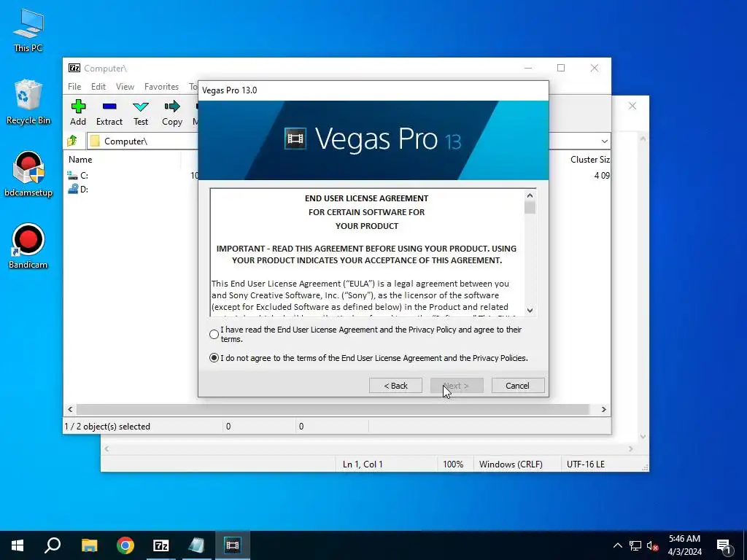Switch to Notepad in the taskbar
Screen dimensions: 747x560
(196, 545)
